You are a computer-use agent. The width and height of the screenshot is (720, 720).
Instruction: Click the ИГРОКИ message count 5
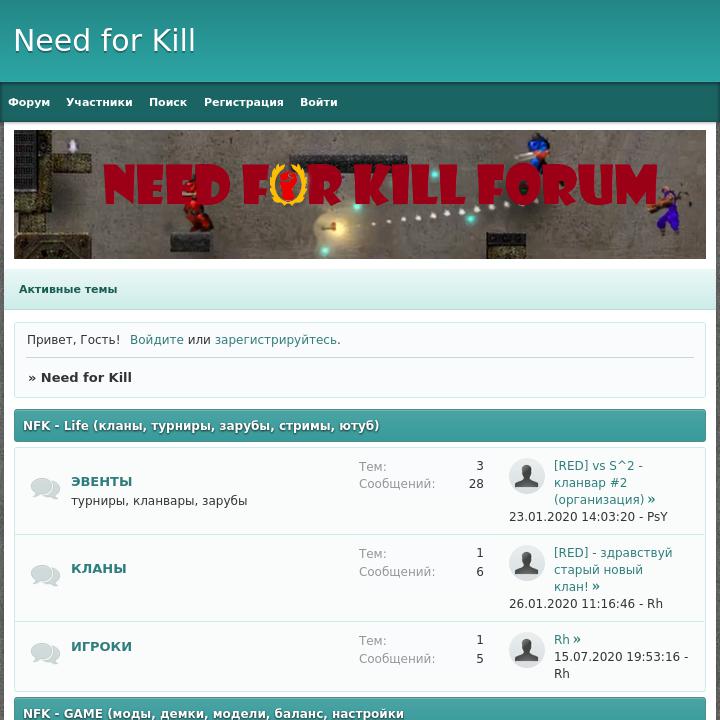[480, 659]
